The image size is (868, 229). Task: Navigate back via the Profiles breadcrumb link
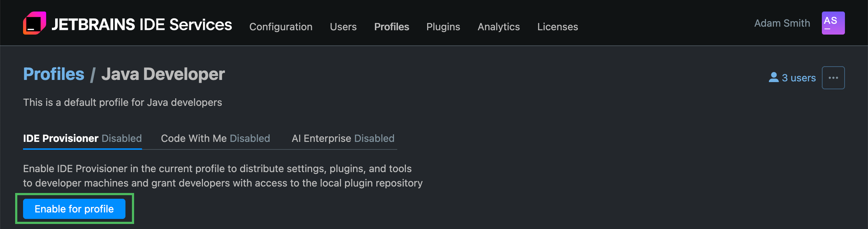53,74
